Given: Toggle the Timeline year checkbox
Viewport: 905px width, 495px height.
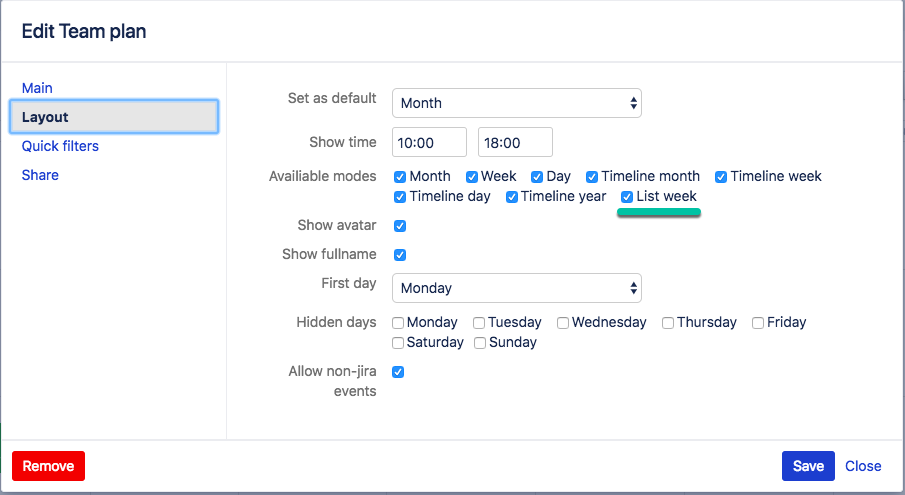Looking at the screenshot, I should tap(511, 197).
